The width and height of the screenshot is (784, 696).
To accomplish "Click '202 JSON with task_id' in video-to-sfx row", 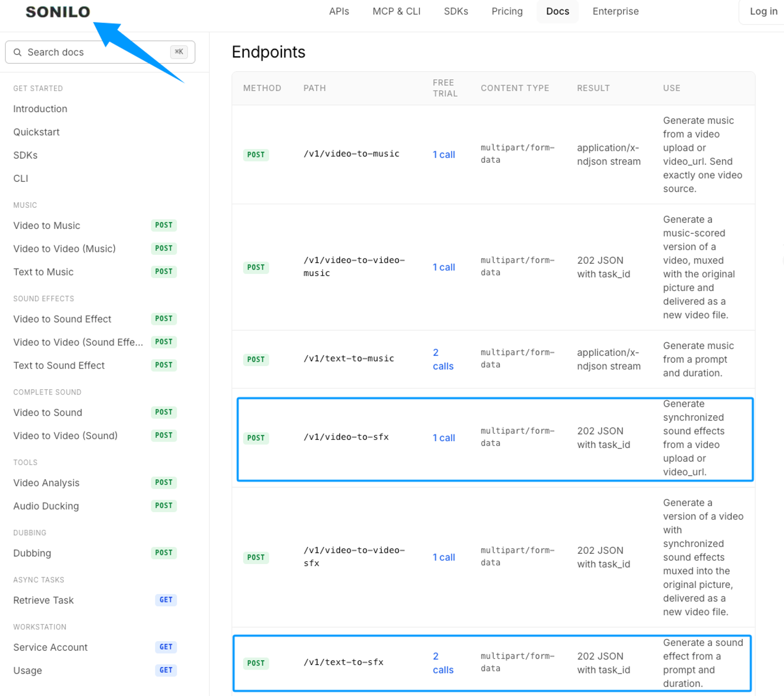I will (x=604, y=438).
